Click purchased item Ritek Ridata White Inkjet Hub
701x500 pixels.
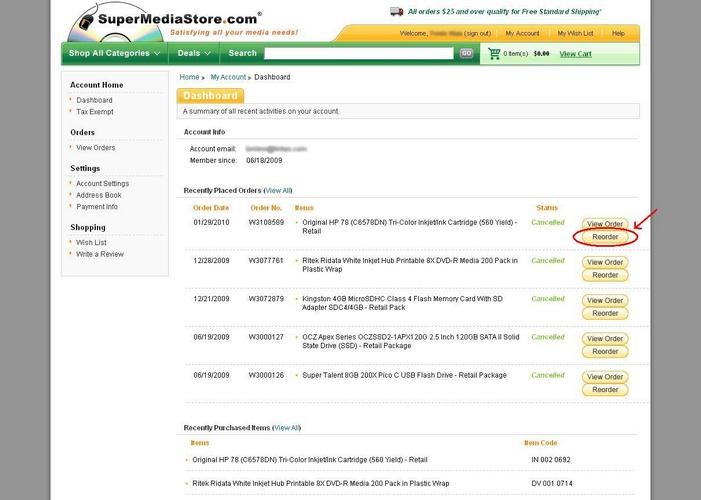321,483
